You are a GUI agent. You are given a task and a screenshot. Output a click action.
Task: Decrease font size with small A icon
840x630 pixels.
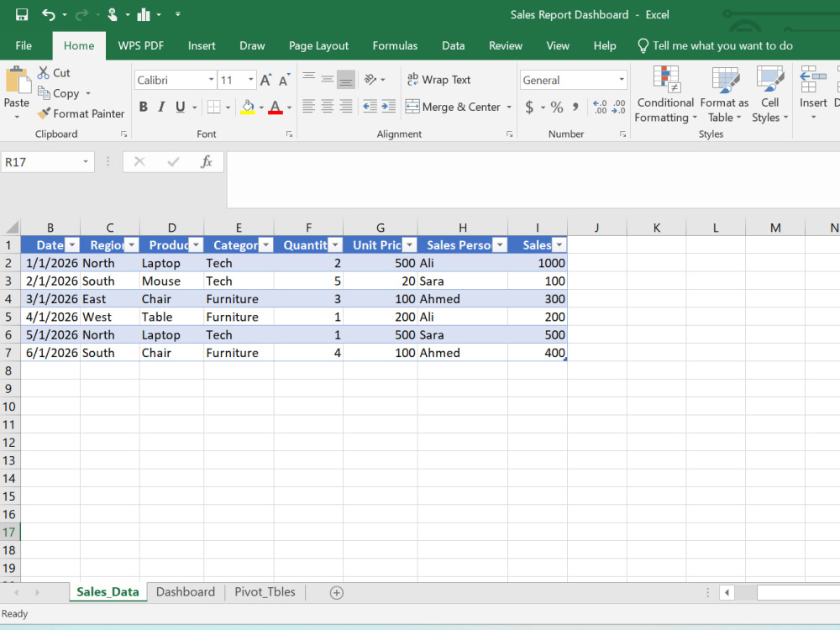[x=285, y=80]
